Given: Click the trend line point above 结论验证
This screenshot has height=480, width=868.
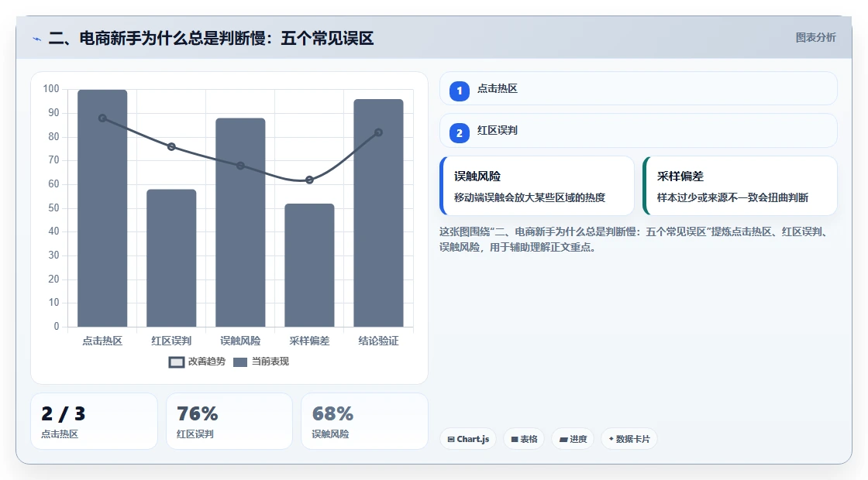Looking at the screenshot, I should (x=379, y=132).
